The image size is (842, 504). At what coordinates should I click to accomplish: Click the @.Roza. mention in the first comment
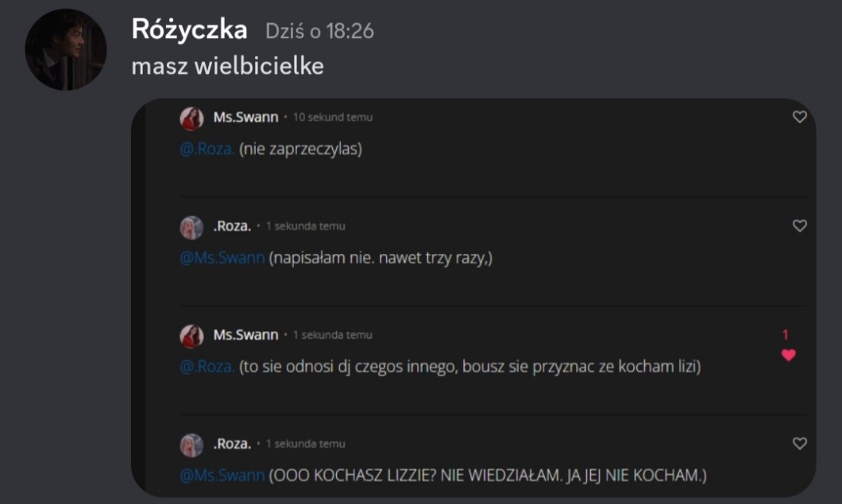pos(207,148)
